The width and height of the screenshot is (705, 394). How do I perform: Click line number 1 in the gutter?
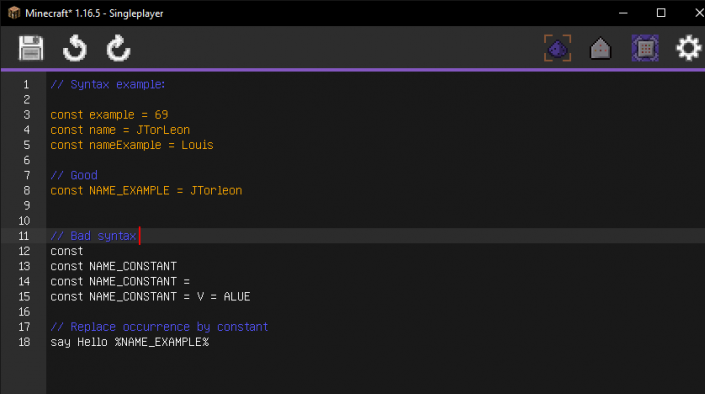pos(26,85)
